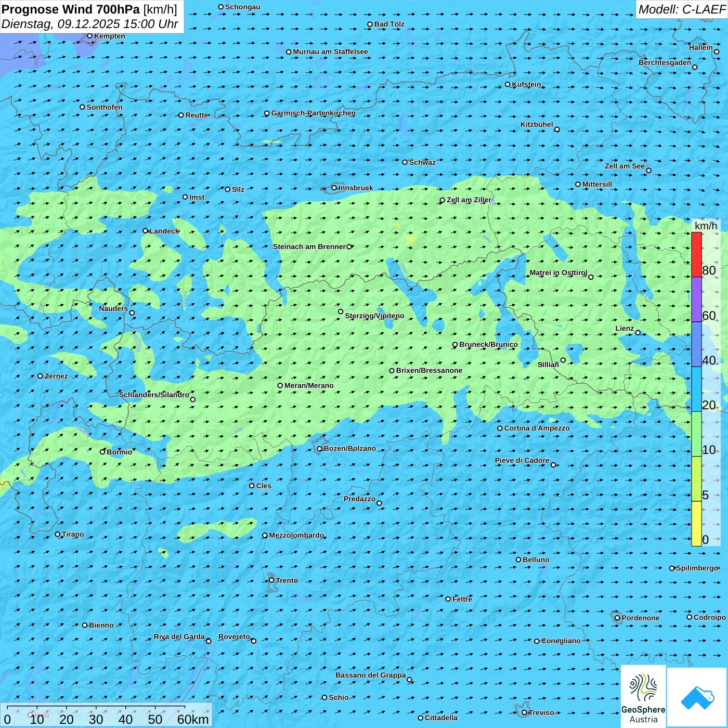
Task: Click the "Pieve di Cadore" label
Action: [x=522, y=460]
